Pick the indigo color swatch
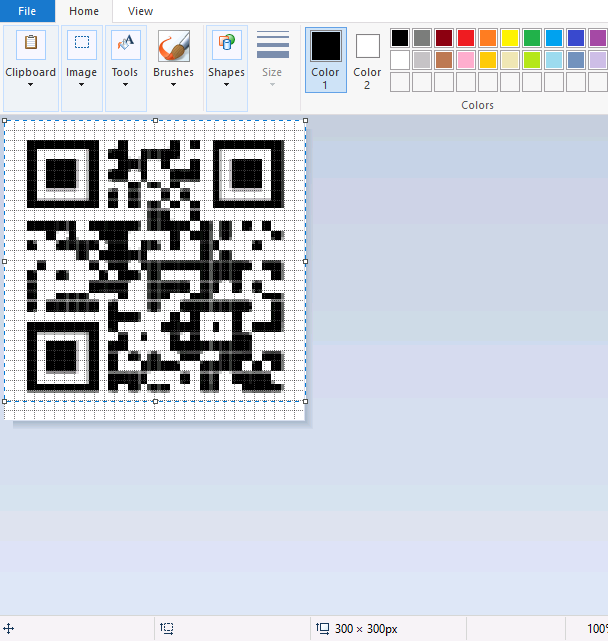608x641 pixels. point(576,38)
